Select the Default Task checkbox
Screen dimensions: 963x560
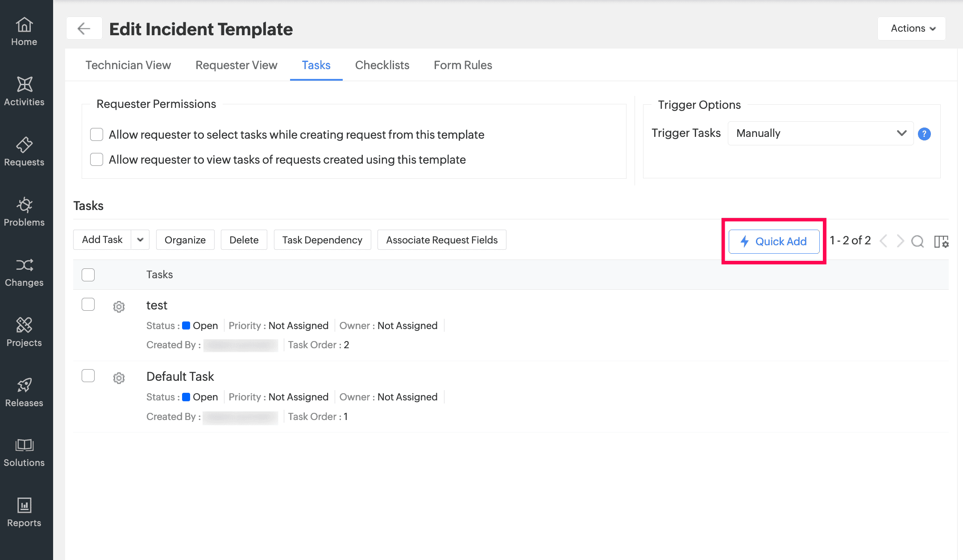88,376
